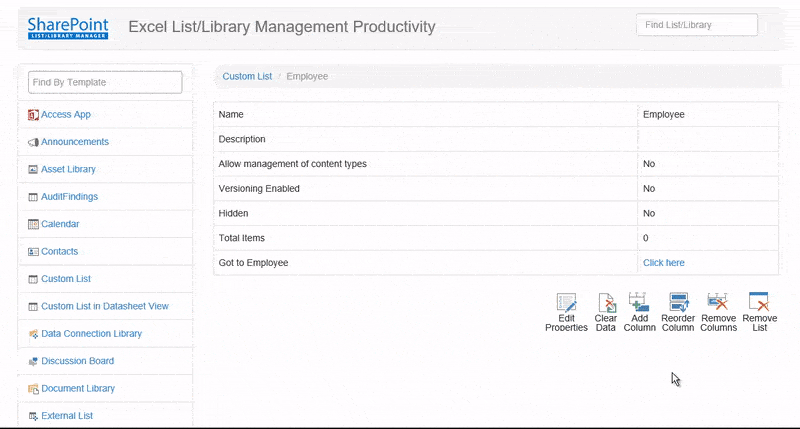This screenshot has width=800, height=429.
Task: Open Custom List in Datasheet View link
Action: click(x=105, y=306)
